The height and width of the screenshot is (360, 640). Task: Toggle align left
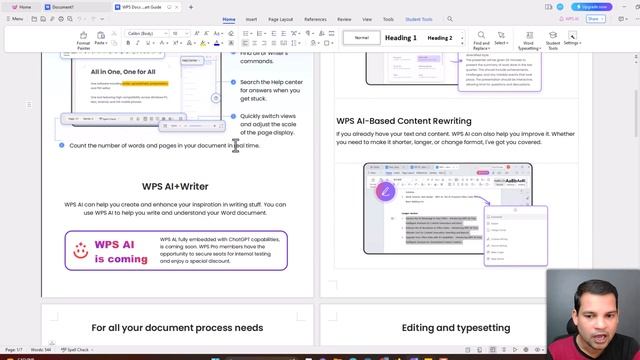(x=245, y=43)
